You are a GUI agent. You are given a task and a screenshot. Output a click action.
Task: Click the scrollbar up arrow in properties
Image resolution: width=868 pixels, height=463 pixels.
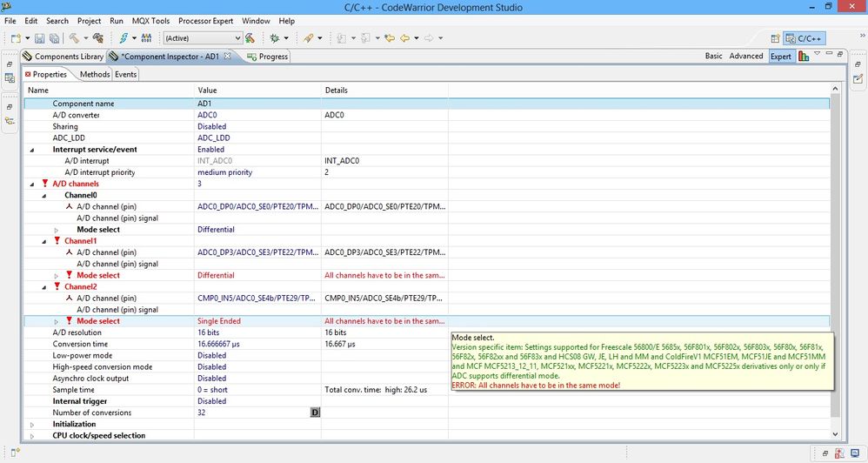coord(835,89)
